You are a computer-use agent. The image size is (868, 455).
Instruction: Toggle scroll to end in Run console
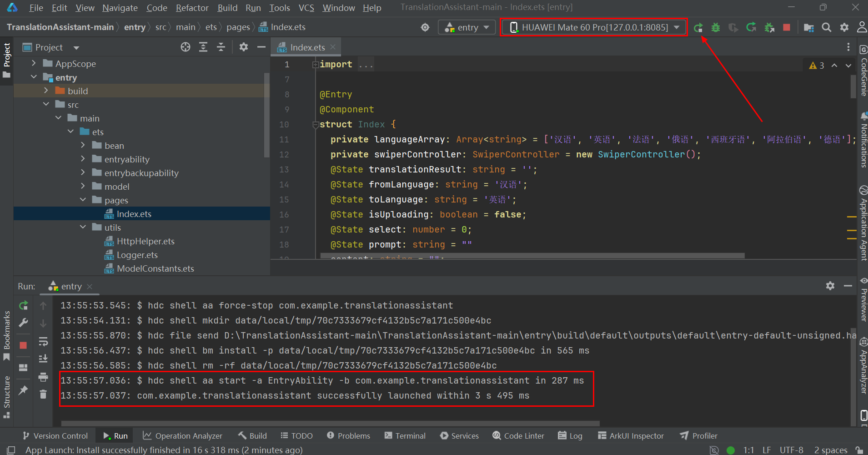[43, 359]
